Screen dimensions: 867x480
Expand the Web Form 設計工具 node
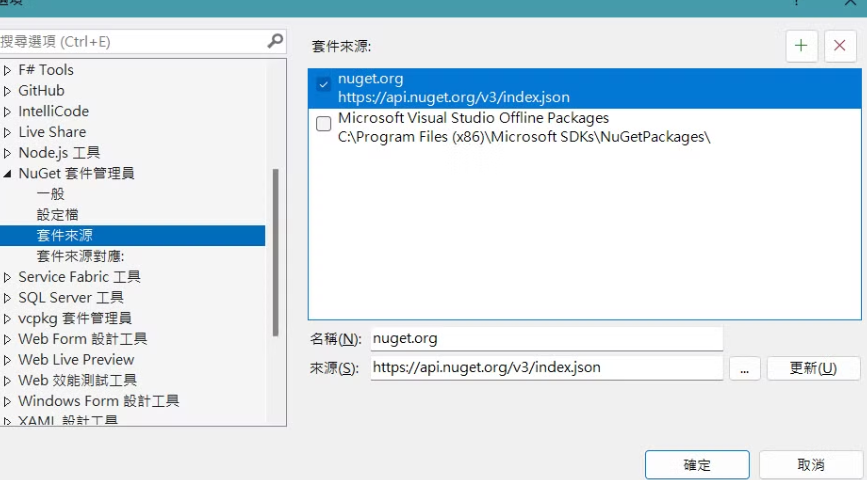click(x=7, y=339)
